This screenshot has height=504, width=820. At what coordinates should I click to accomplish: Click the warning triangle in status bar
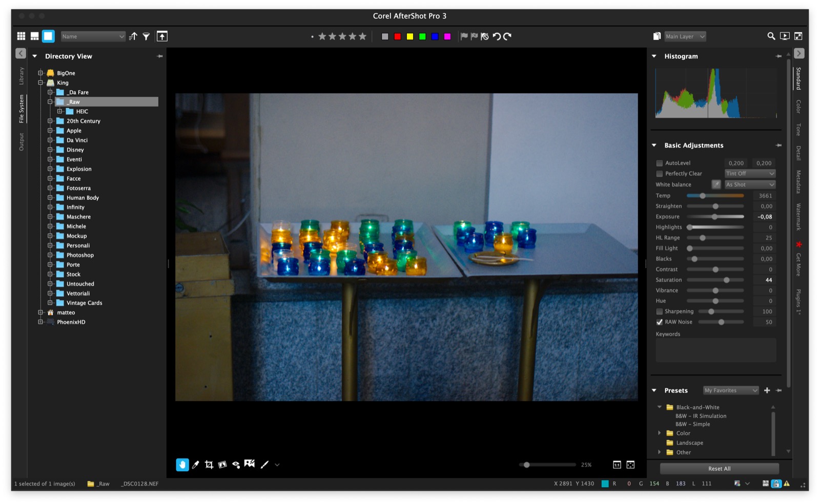(787, 484)
